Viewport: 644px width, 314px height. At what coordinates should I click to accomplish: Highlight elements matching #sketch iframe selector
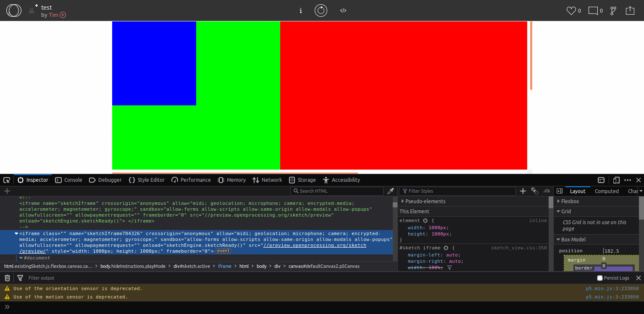(x=446, y=248)
